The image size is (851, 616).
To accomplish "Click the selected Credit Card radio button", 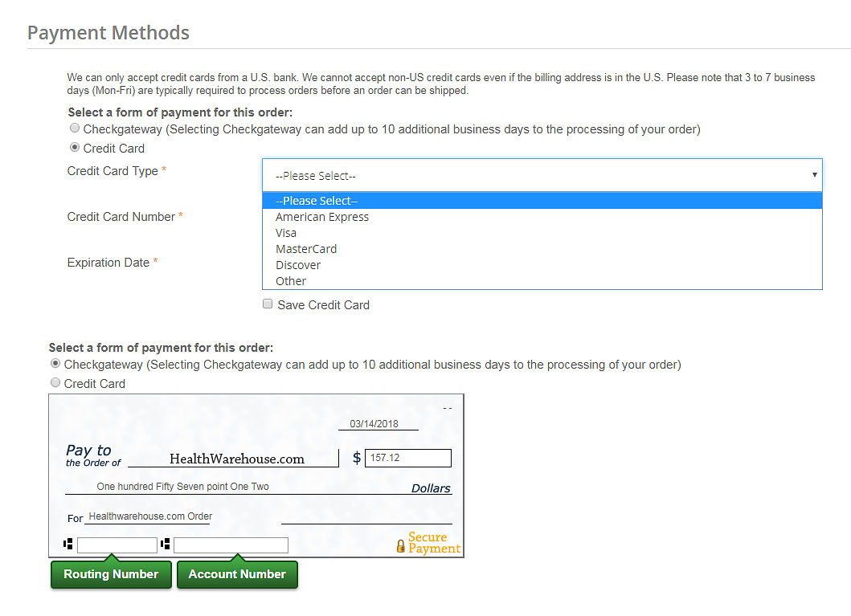I will (75, 148).
